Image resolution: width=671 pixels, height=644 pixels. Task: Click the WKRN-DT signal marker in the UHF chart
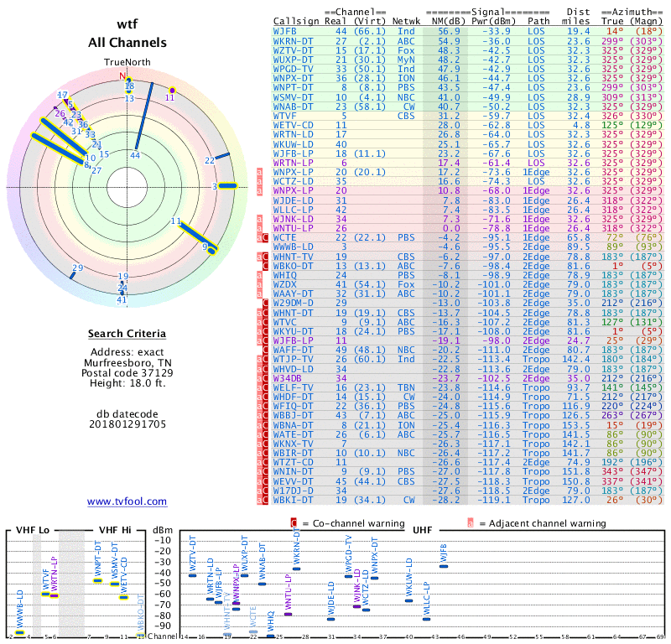296,569
